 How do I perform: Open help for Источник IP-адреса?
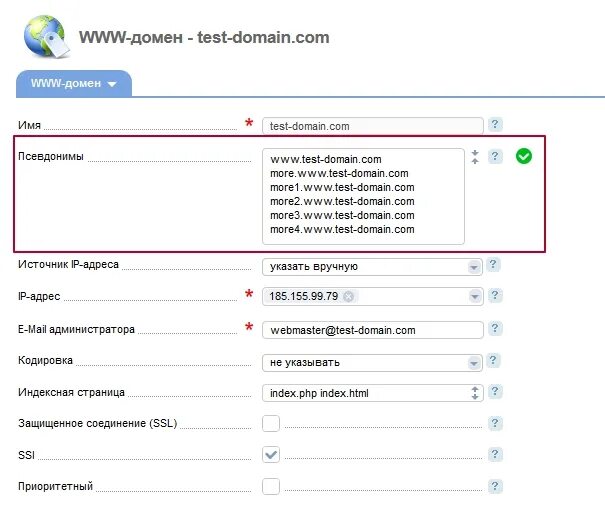493,265
